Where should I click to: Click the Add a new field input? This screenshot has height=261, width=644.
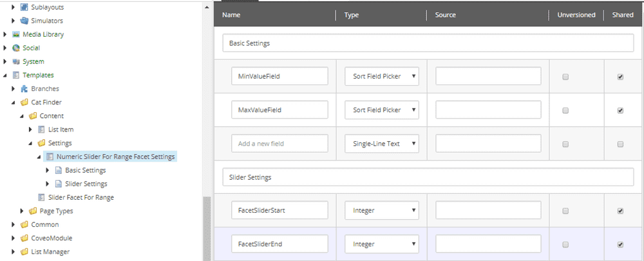[x=280, y=144]
